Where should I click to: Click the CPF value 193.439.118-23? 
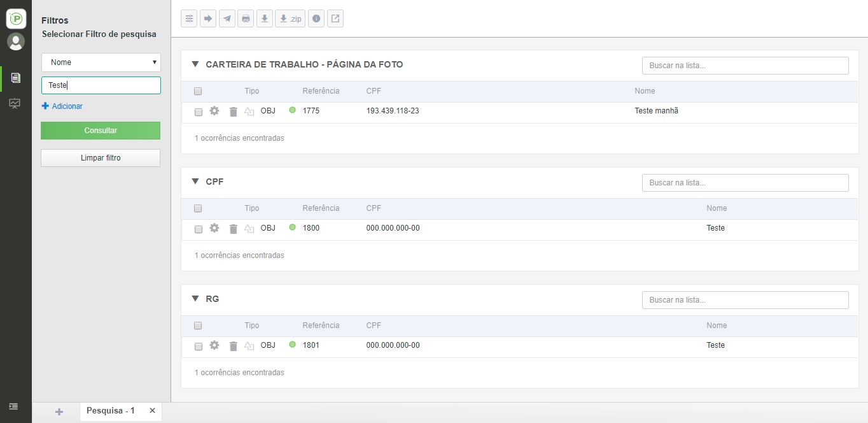393,111
